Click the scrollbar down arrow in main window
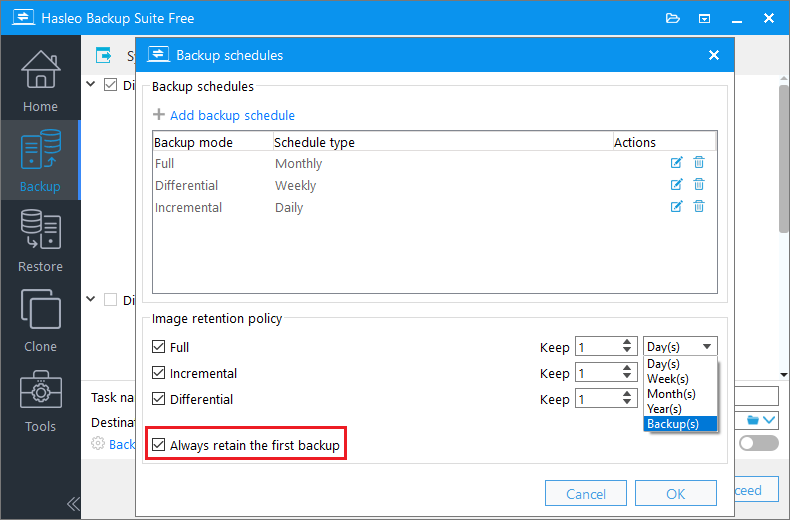 (x=784, y=374)
